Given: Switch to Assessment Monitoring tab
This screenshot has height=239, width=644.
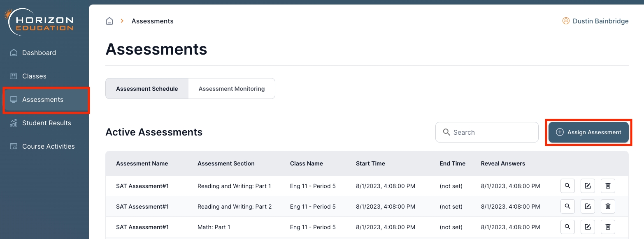Looking at the screenshot, I should coord(231,89).
